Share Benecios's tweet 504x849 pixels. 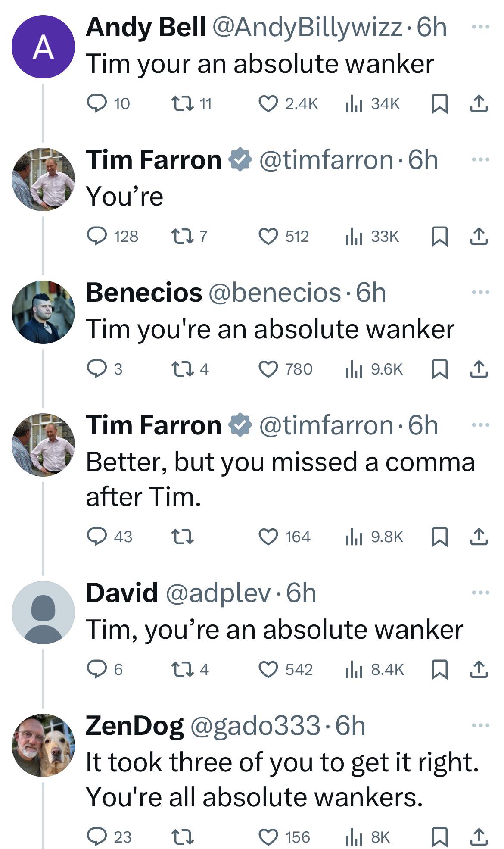click(479, 369)
